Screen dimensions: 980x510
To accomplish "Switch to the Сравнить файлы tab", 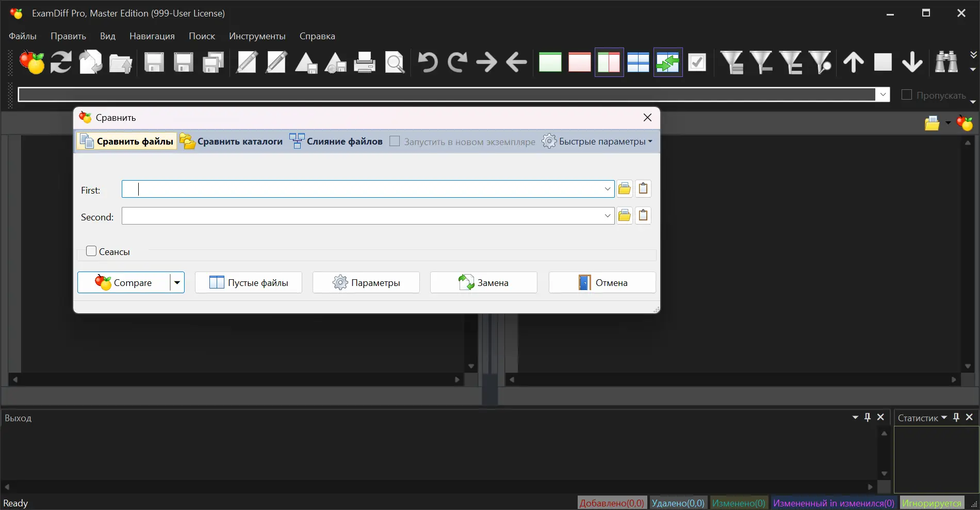I will 126,141.
